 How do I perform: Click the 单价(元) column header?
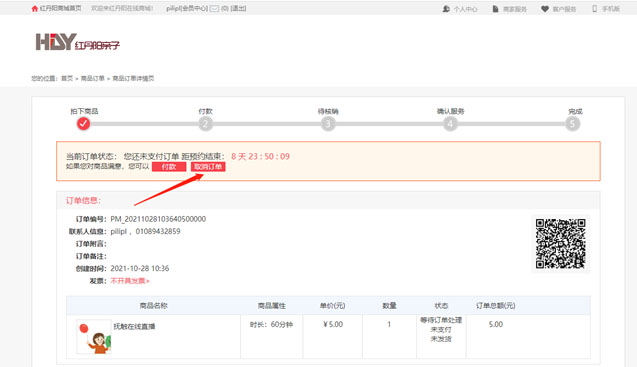332,306
